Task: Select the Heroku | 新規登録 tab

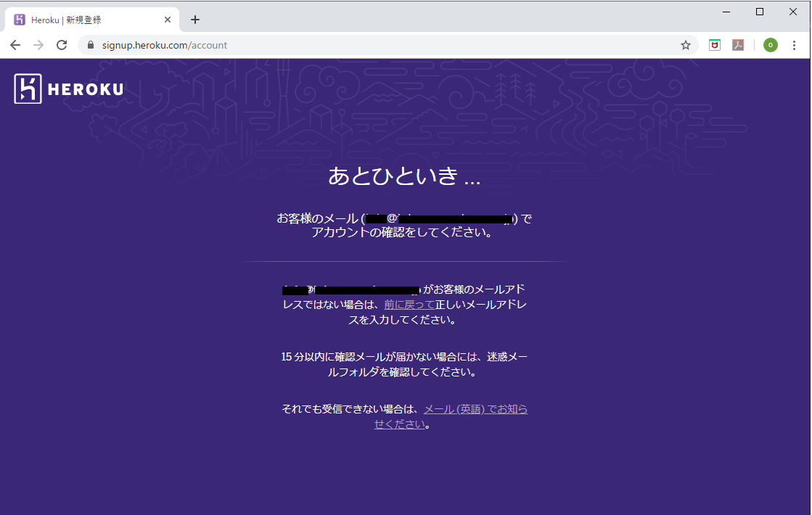Action: (x=92, y=20)
